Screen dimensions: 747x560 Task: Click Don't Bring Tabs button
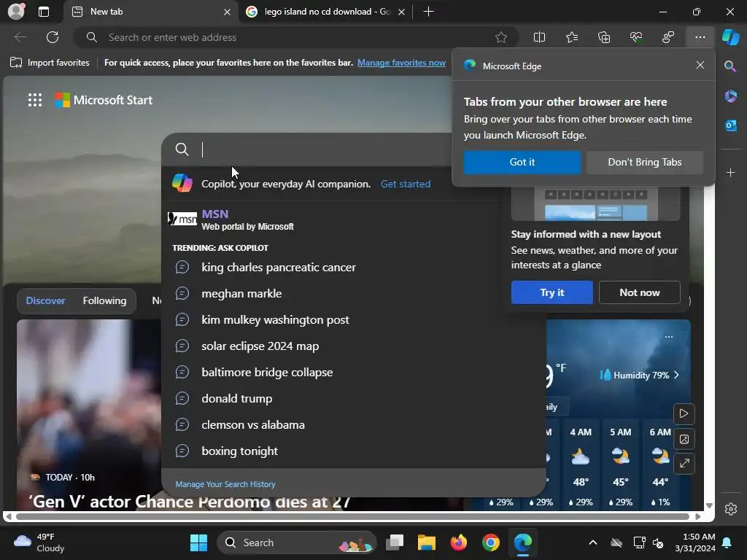click(645, 162)
